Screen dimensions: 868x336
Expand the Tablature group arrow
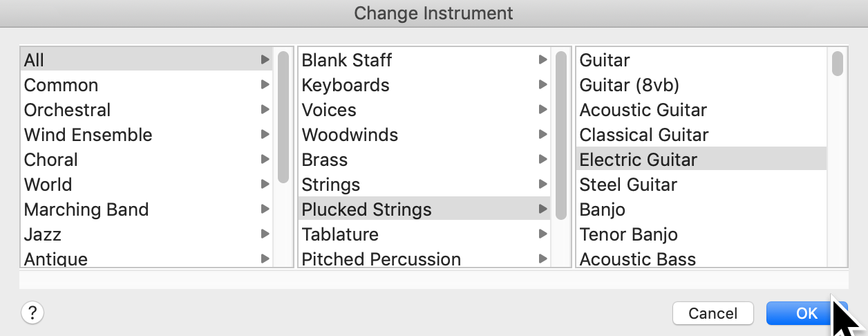tap(542, 234)
